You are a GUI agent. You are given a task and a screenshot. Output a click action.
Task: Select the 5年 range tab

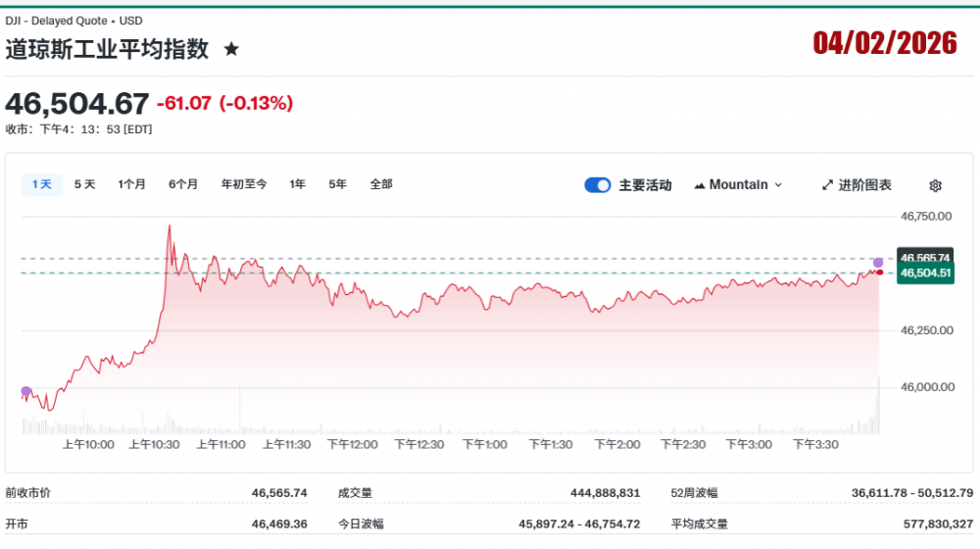pos(337,184)
